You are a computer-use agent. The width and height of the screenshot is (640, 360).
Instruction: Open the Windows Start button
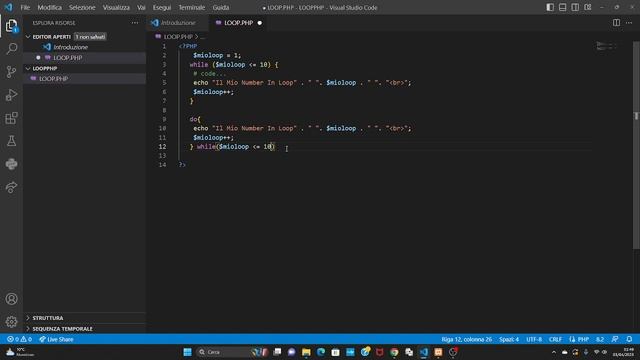coord(187,352)
